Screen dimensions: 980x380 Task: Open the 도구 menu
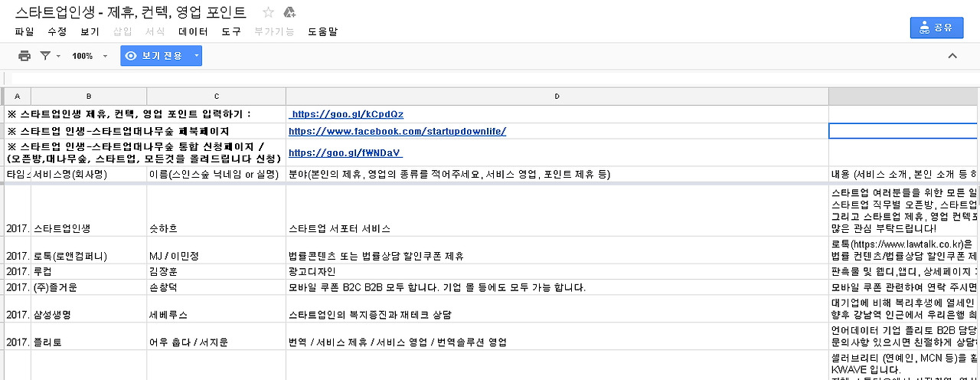coord(231,31)
